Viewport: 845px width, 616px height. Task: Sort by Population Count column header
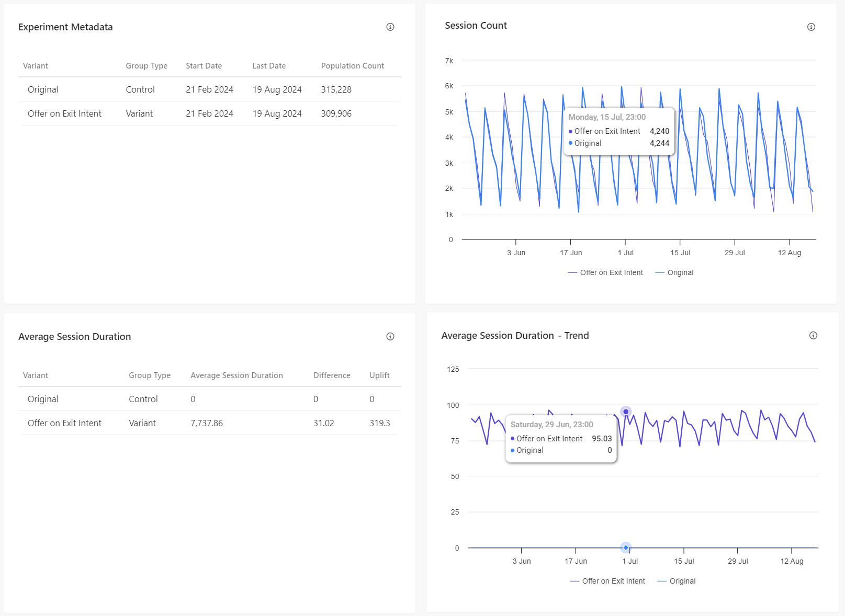coord(353,66)
